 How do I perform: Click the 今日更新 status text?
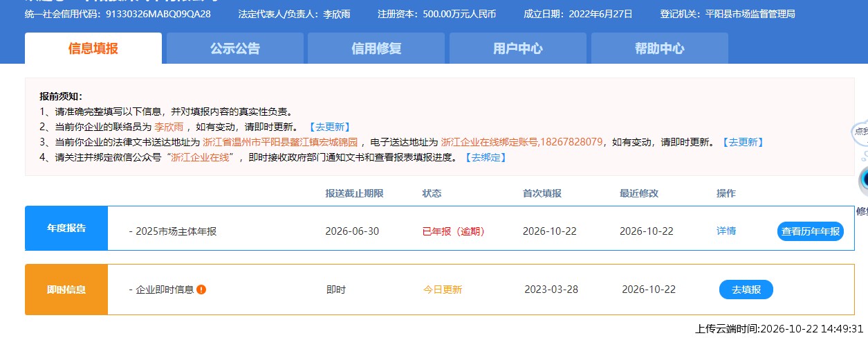[x=443, y=290]
